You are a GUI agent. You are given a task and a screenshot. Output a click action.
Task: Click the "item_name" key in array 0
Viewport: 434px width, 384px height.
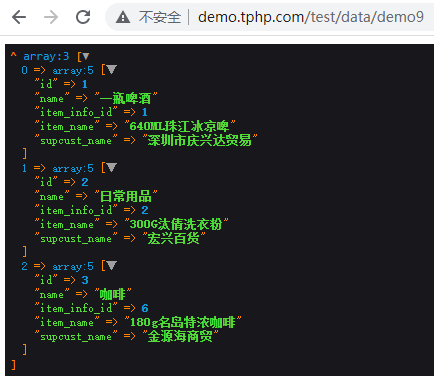coord(67,126)
